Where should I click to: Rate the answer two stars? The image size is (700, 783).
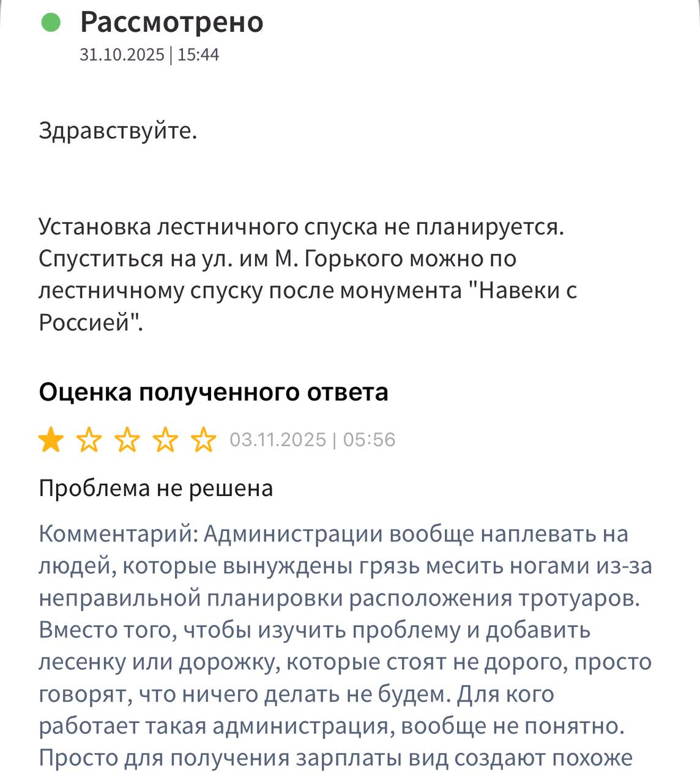coord(89,440)
